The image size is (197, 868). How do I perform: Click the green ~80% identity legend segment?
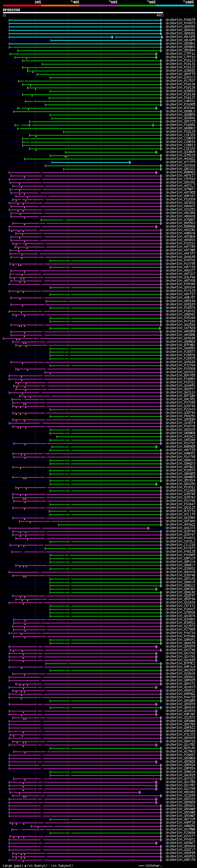coord(137,6)
